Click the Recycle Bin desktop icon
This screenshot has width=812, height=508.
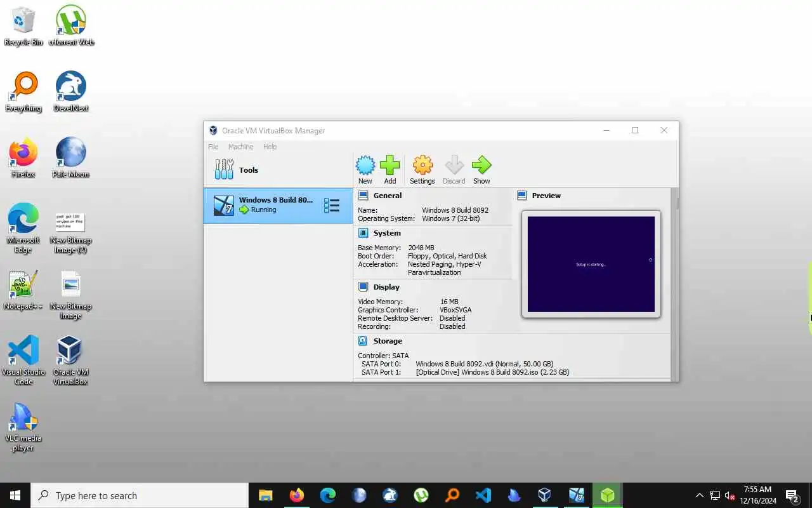click(23, 26)
